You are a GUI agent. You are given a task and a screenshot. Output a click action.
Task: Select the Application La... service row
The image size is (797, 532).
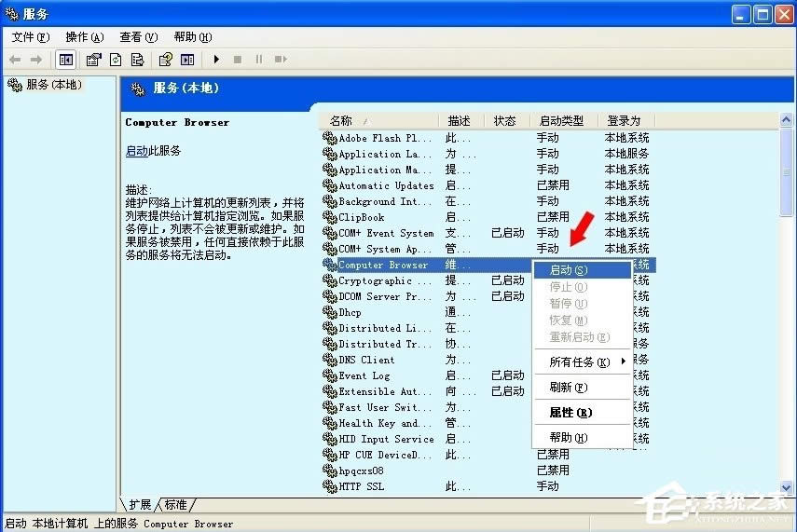[x=488, y=154]
